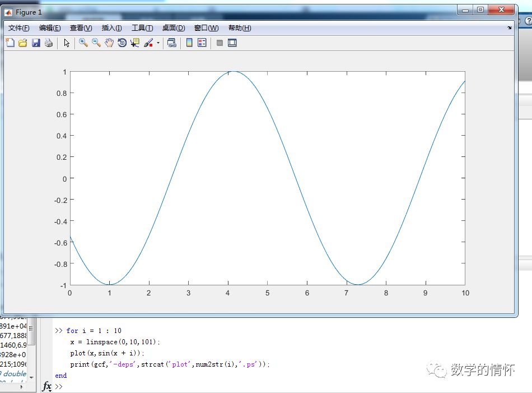Select the Pan hand tool

109,43
